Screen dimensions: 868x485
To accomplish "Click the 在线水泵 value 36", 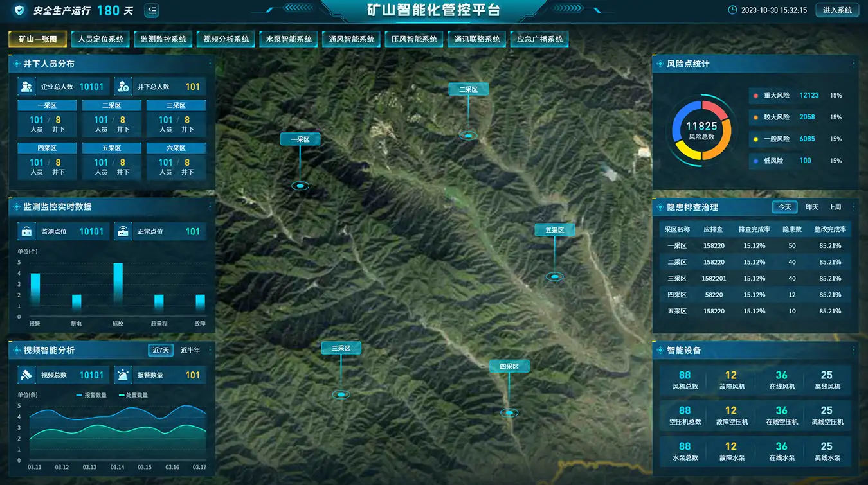I will point(781,446).
